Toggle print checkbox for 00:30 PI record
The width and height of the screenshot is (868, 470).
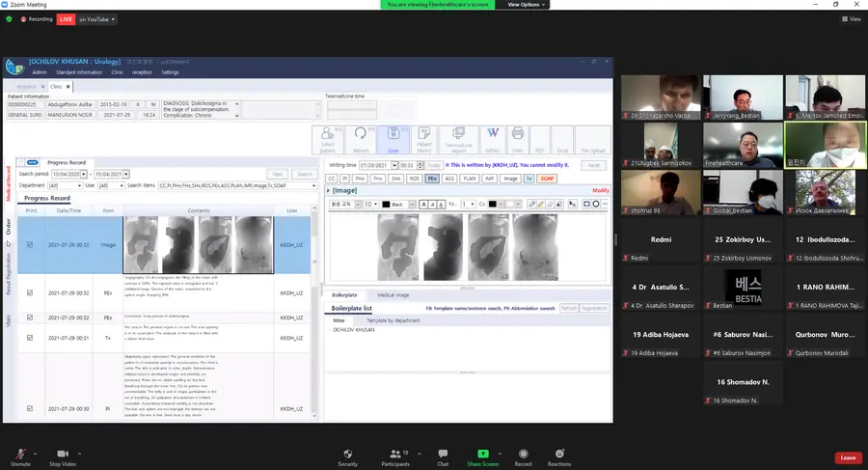click(x=30, y=381)
